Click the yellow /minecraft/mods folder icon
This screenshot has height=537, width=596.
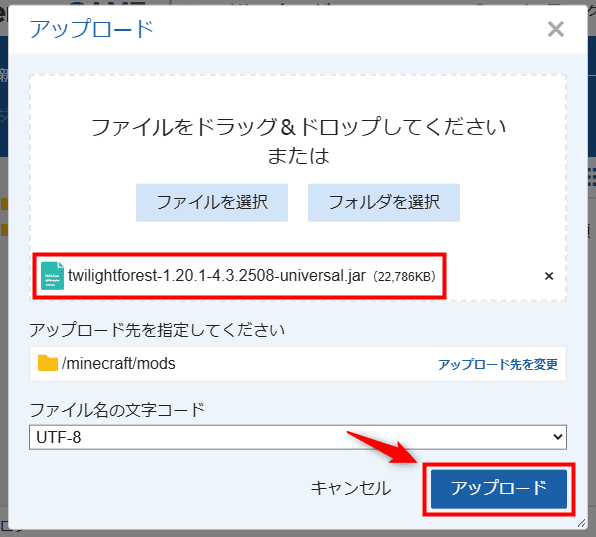(48, 363)
